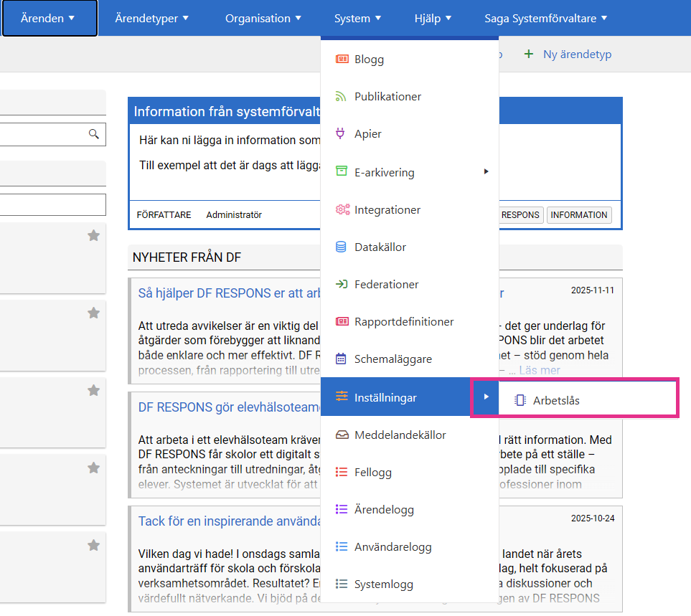Open Fellogg from the System menu
The height and width of the screenshot is (616, 691).
coord(372,473)
